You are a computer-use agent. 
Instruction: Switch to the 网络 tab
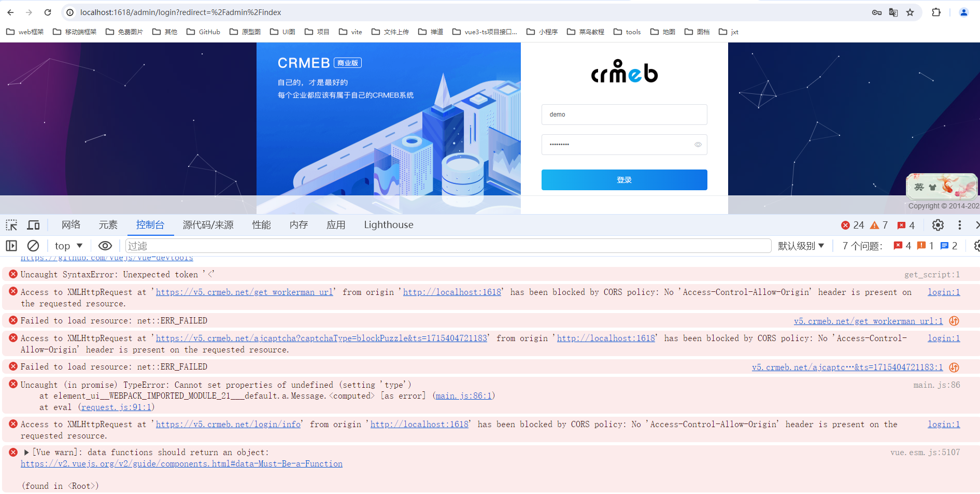coord(71,225)
